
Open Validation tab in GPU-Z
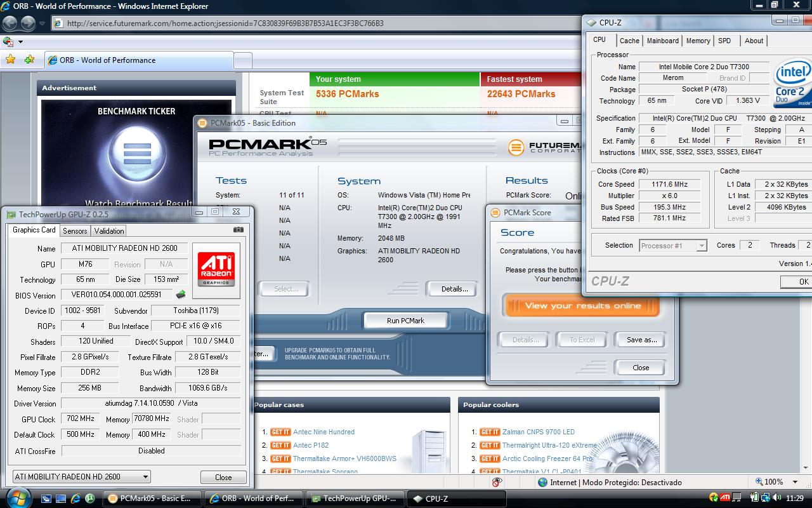point(108,231)
